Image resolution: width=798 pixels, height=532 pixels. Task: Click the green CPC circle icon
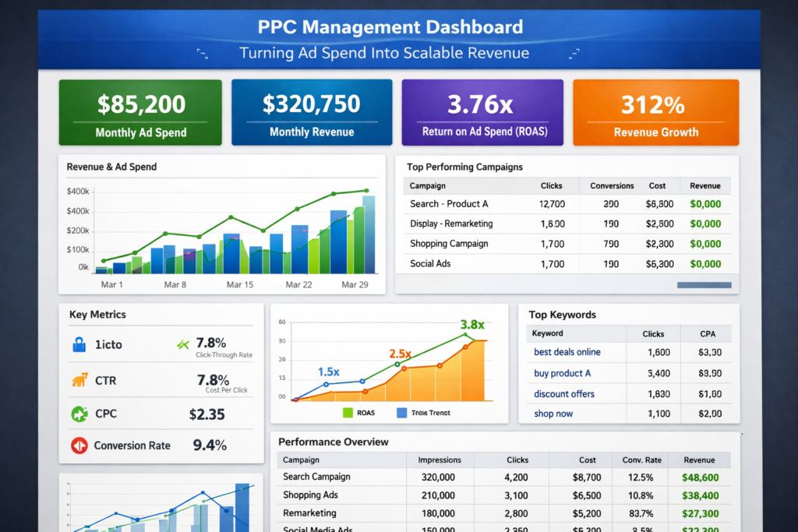(79, 414)
